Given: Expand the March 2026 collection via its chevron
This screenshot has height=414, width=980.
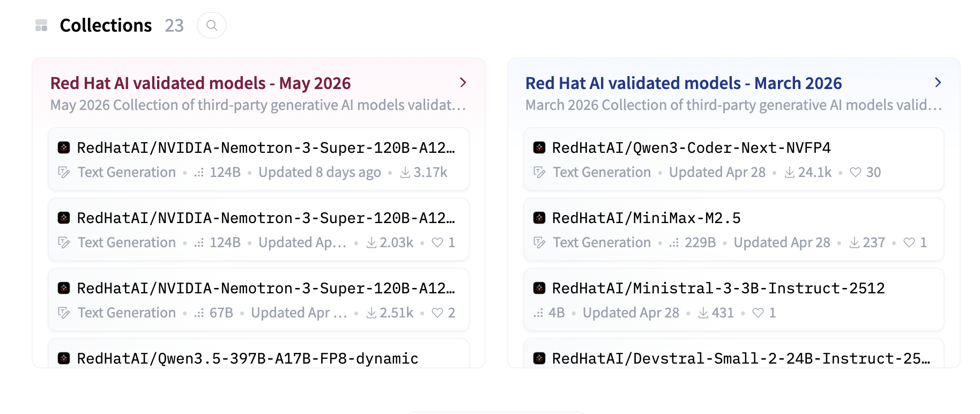Looking at the screenshot, I should 938,83.
